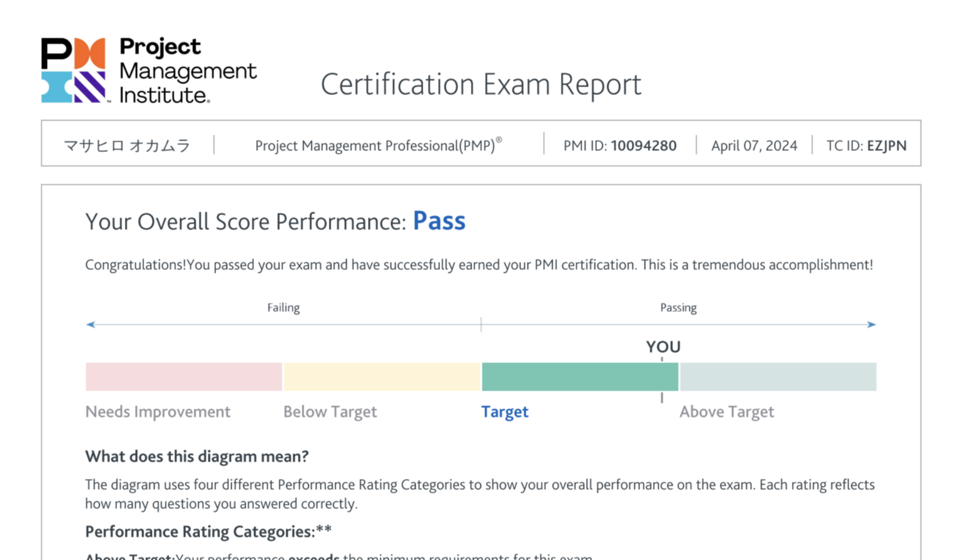
Task: Click the Needs Improvement label
Action: click(x=157, y=412)
